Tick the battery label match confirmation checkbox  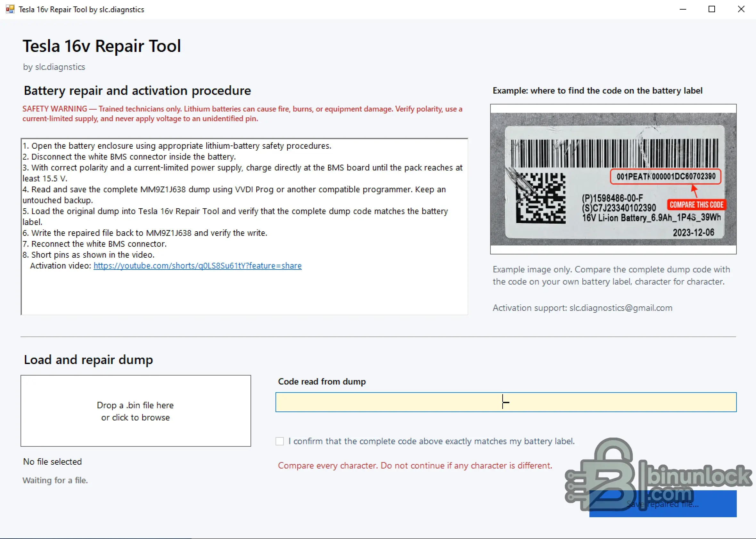[x=280, y=441]
